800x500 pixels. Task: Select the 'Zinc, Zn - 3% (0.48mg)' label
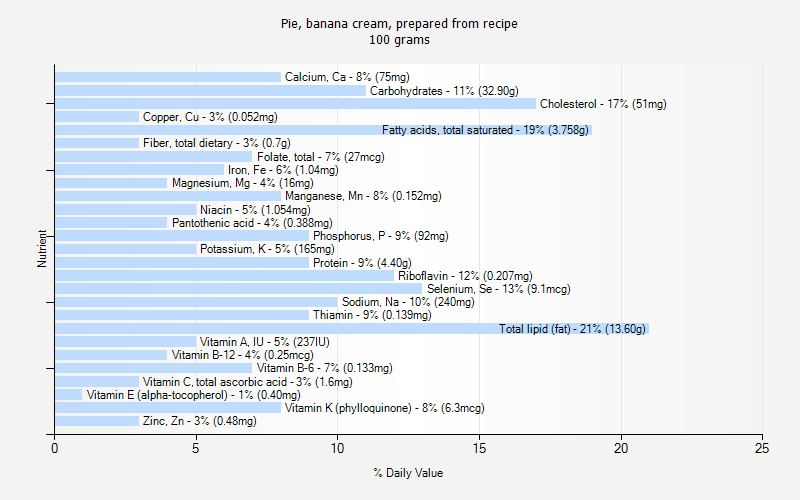pos(199,421)
